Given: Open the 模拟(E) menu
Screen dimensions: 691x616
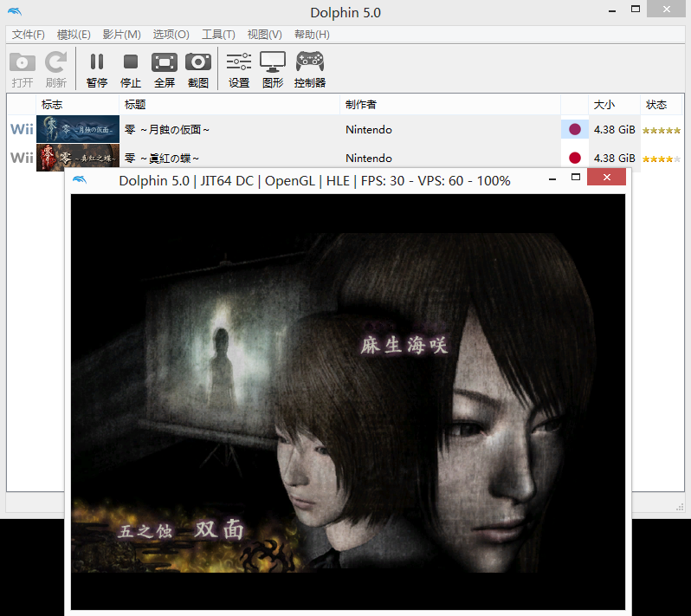Looking at the screenshot, I should [x=74, y=35].
